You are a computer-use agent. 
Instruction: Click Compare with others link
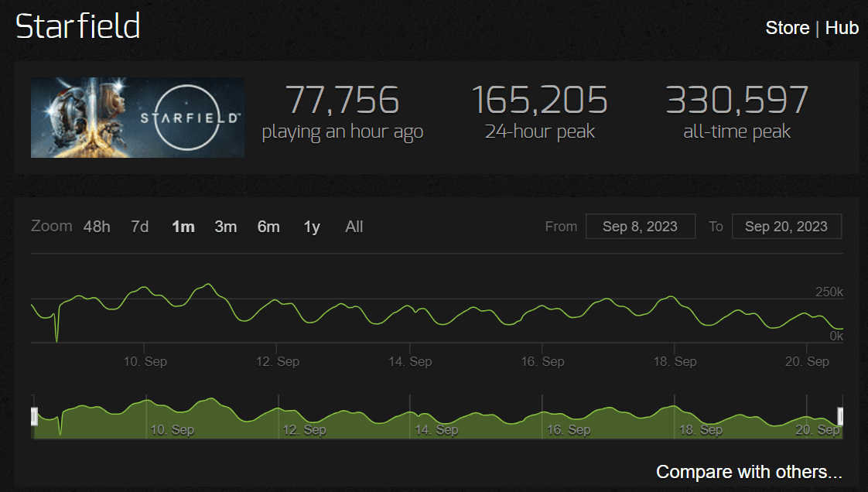coord(748,472)
